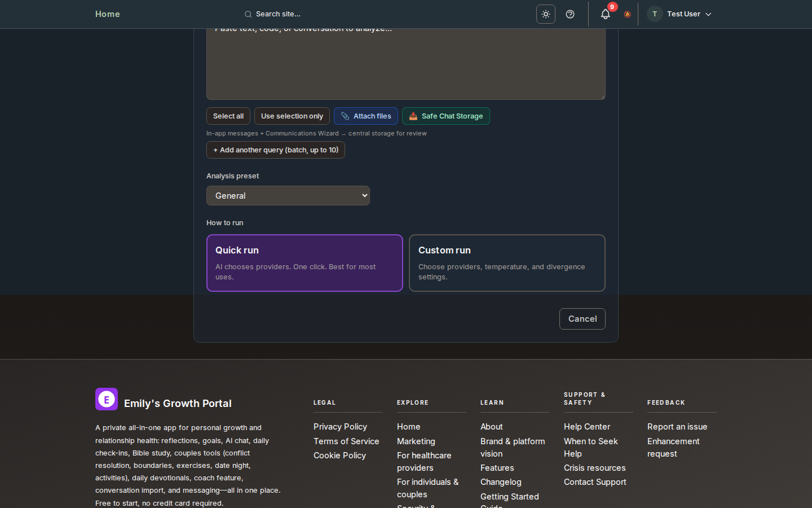
Task: Open the notifications bell
Action: [605, 14]
